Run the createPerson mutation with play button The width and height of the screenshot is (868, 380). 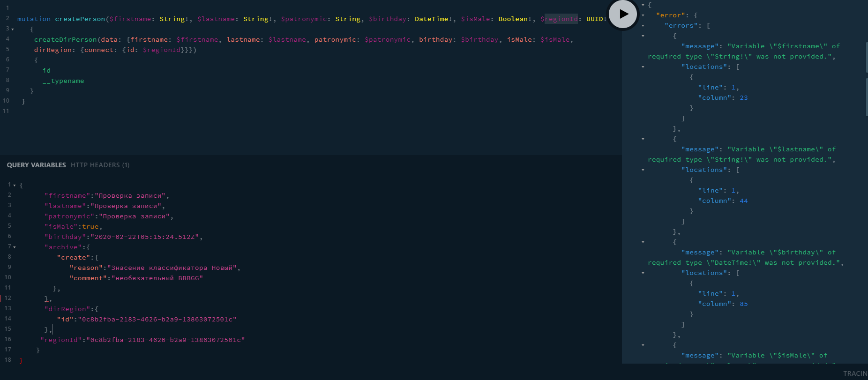point(622,14)
